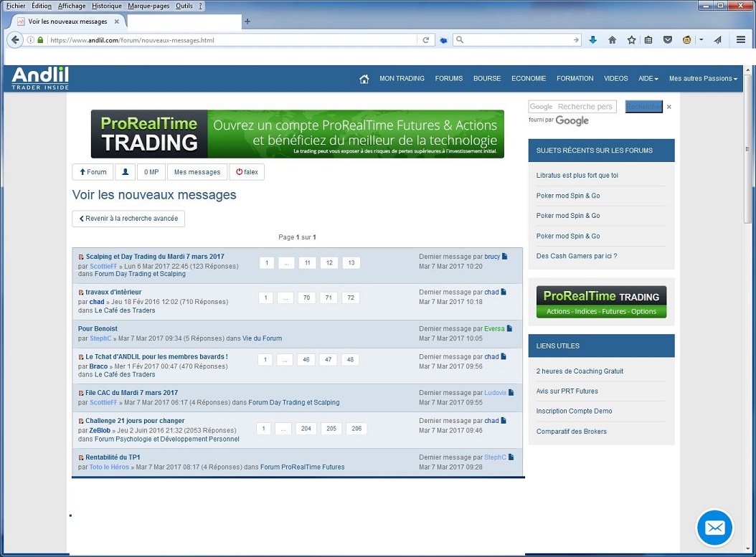Open thread 'Pour Benoist'
Image resolution: width=756 pixels, height=557 pixels.
click(98, 328)
